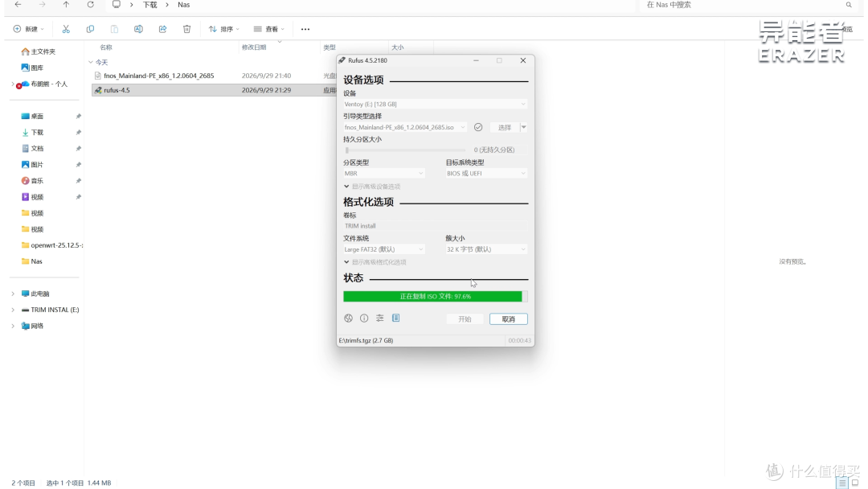Open the 新建 dropdown
The width and height of the screenshot is (868, 489).
click(x=28, y=29)
